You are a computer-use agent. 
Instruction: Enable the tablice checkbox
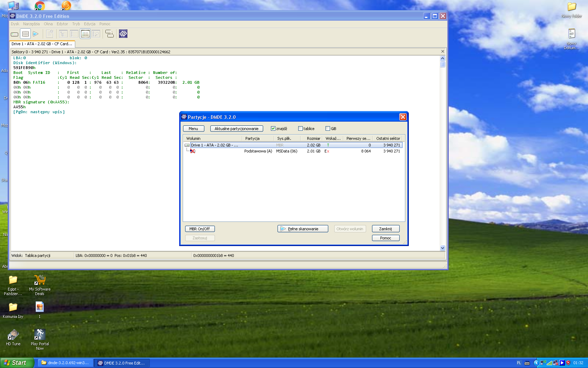click(300, 129)
